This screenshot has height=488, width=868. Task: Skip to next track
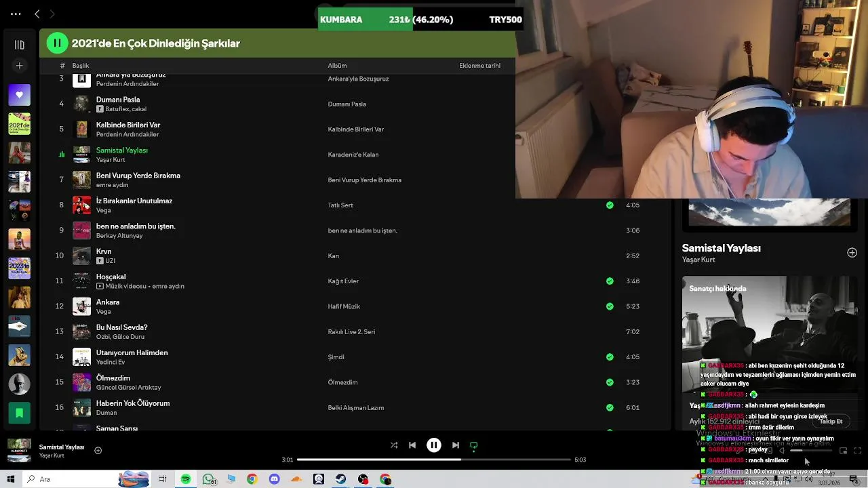[456, 445]
